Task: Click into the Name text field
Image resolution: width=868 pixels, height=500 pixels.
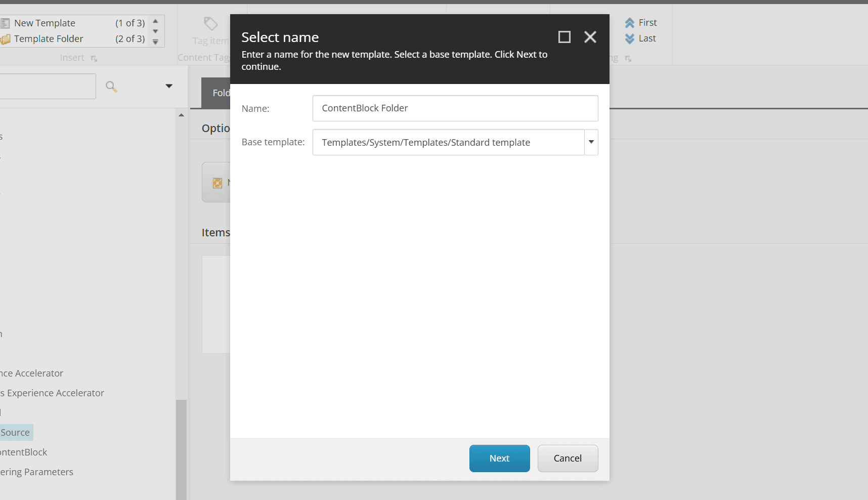Action: [455, 108]
